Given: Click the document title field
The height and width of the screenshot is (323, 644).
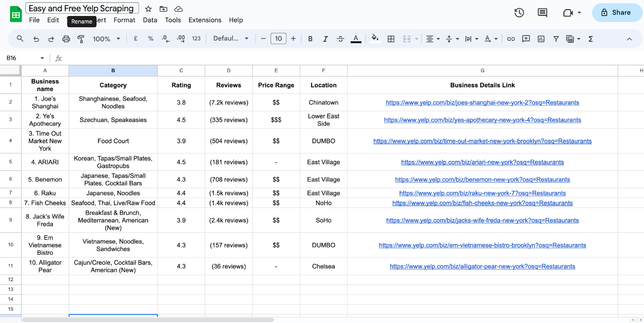Looking at the screenshot, I should coord(82,8).
